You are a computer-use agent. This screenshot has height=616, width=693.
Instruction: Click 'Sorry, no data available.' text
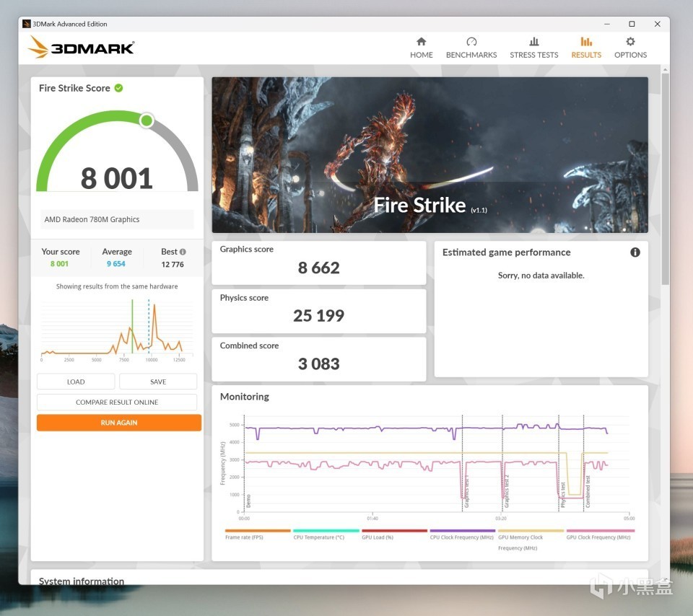pyautogui.click(x=541, y=276)
